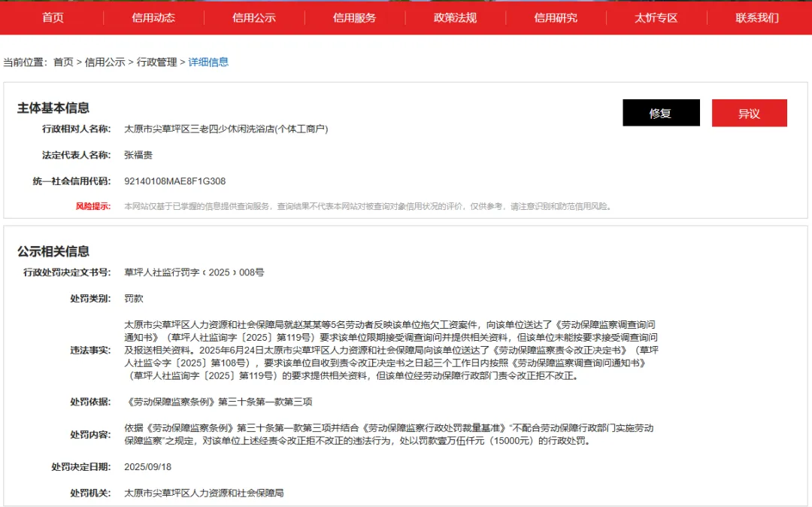Click the 处罚依据 label
The image size is (812, 507).
click(90, 402)
